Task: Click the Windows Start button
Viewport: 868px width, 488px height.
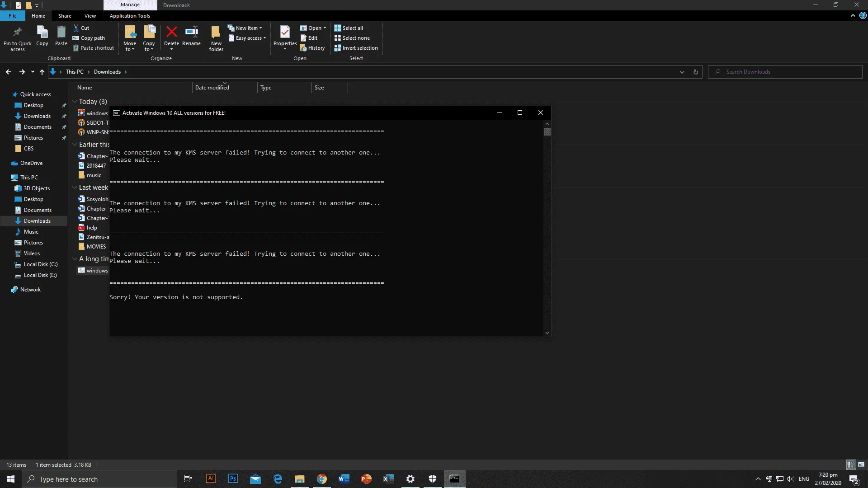Action: point(11,479)
